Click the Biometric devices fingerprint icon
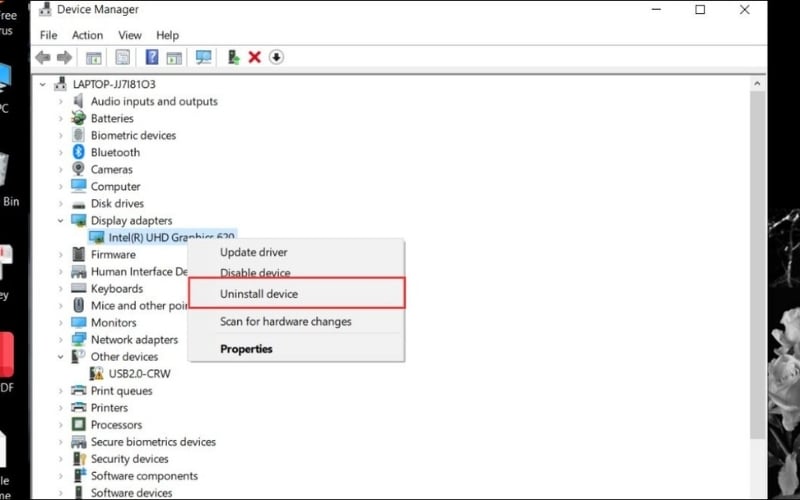Screen dimensions: 800x500 pyautogui.click(x=79, y=135)
